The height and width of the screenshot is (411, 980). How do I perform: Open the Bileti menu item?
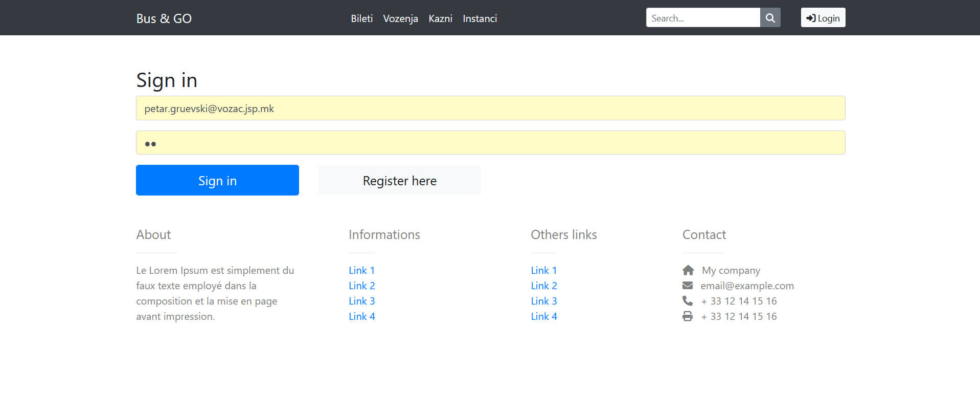pos(361,18)
